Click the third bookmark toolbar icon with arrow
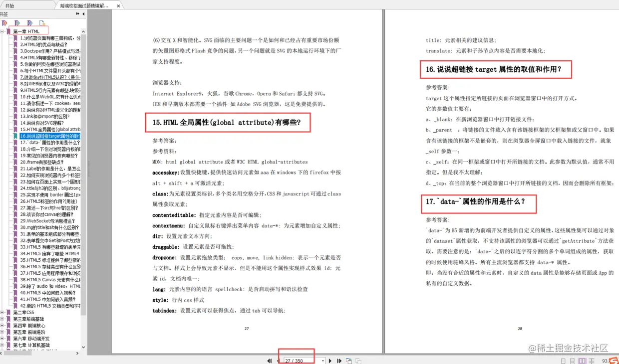The height and width of the screenshot is (364, 619). pyautogui.click(x=30, y=23)
